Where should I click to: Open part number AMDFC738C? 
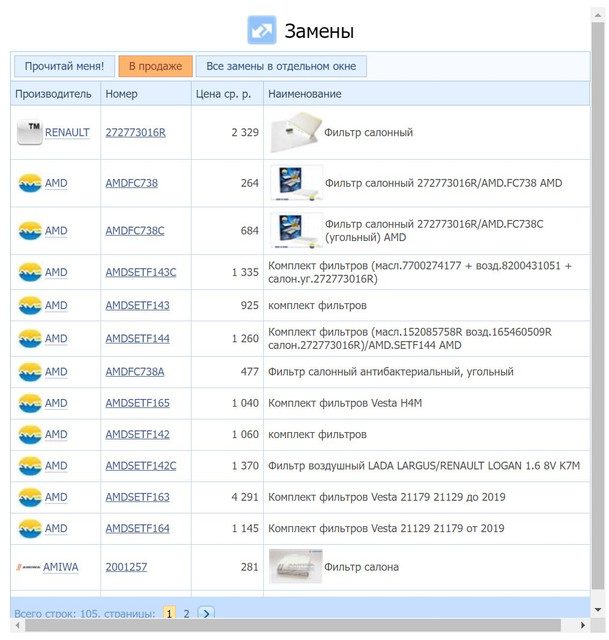click(x=135, y=231)
